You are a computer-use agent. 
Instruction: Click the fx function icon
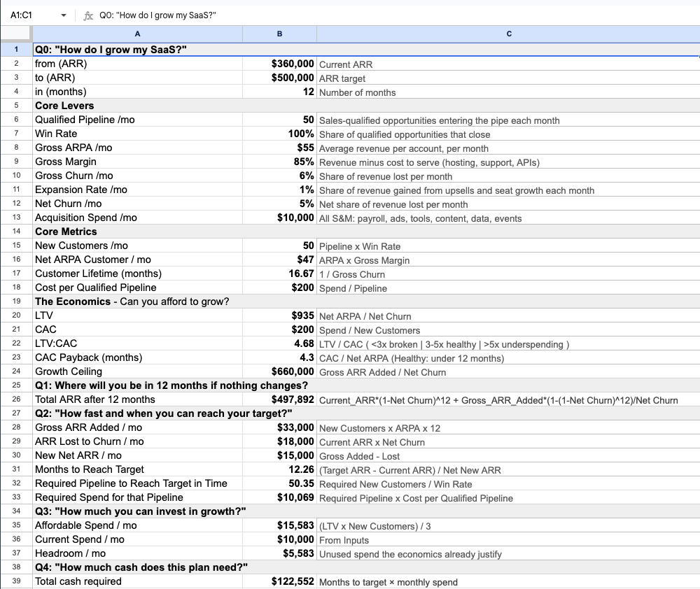click(88, 15)
